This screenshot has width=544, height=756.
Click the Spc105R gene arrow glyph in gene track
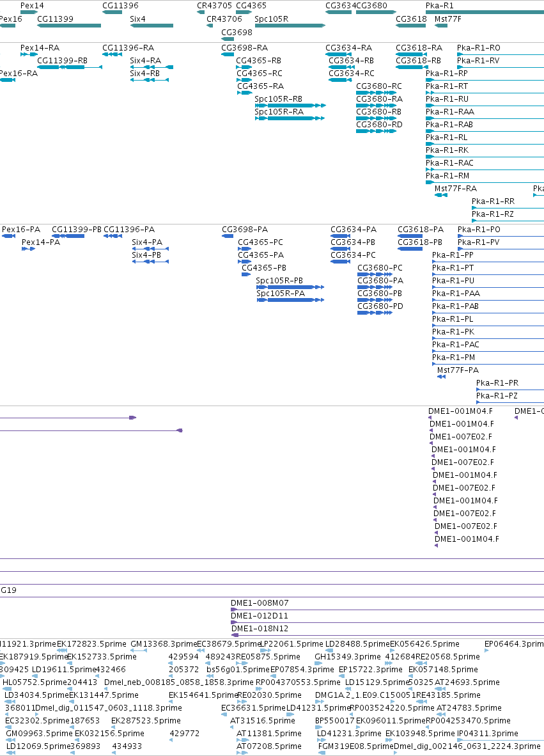pyautogui.click(x=290, y=26)
